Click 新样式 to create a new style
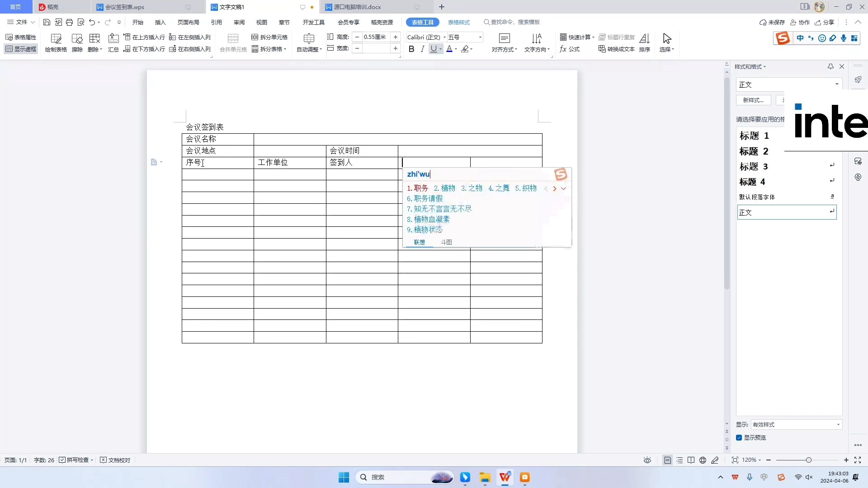The height and width of the screenshot is (488, 868). tap(753, 100)
